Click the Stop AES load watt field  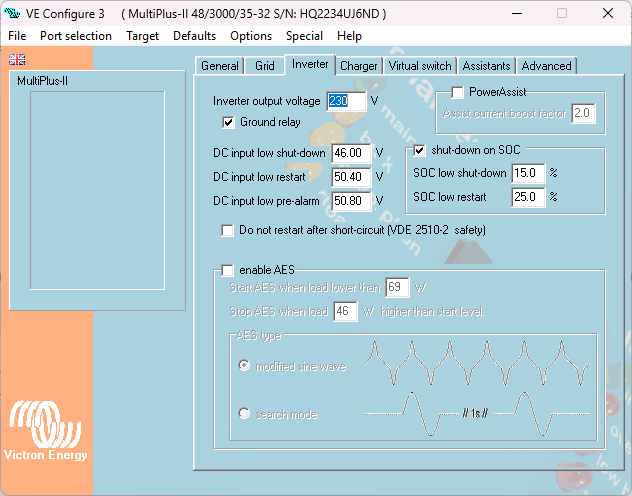(345, 311)
